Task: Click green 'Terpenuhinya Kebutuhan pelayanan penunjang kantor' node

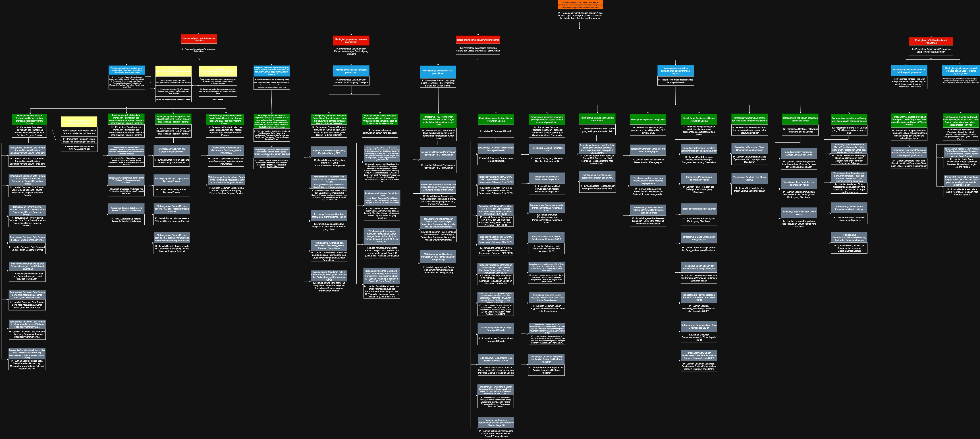Action: (x=800, y=119)
